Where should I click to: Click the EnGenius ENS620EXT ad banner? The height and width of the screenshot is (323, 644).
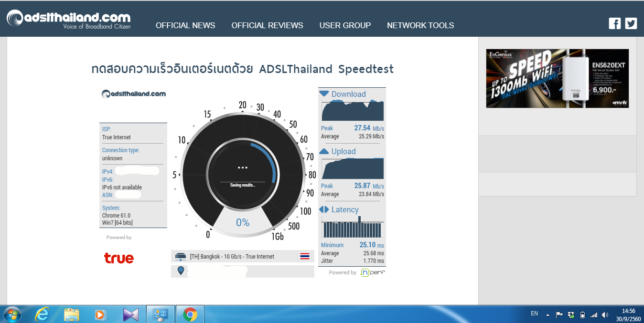558,78
